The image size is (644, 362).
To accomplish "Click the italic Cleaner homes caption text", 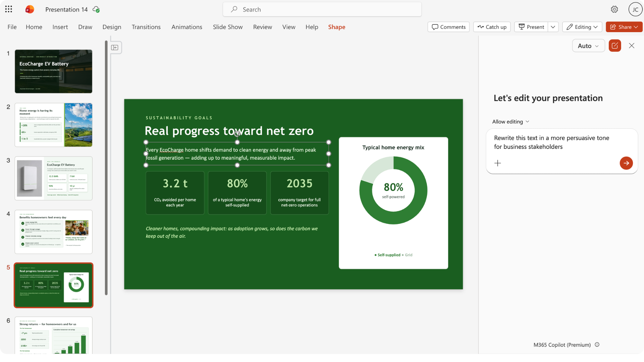I will pyautogui.click(x=232, y=232).
